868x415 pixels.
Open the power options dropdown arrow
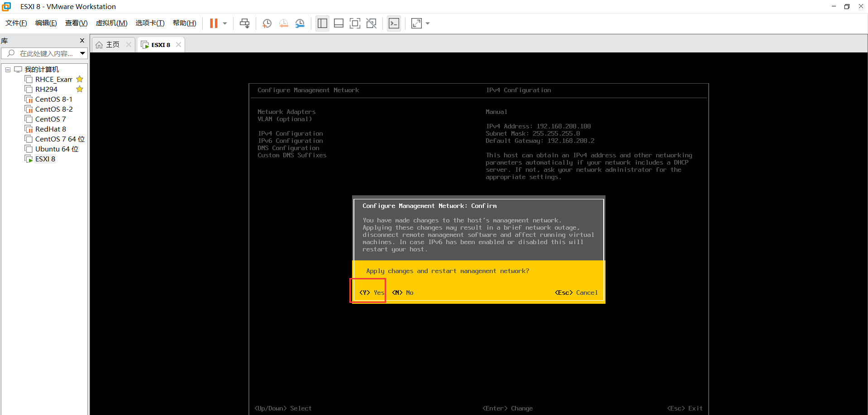pos(225,24)
